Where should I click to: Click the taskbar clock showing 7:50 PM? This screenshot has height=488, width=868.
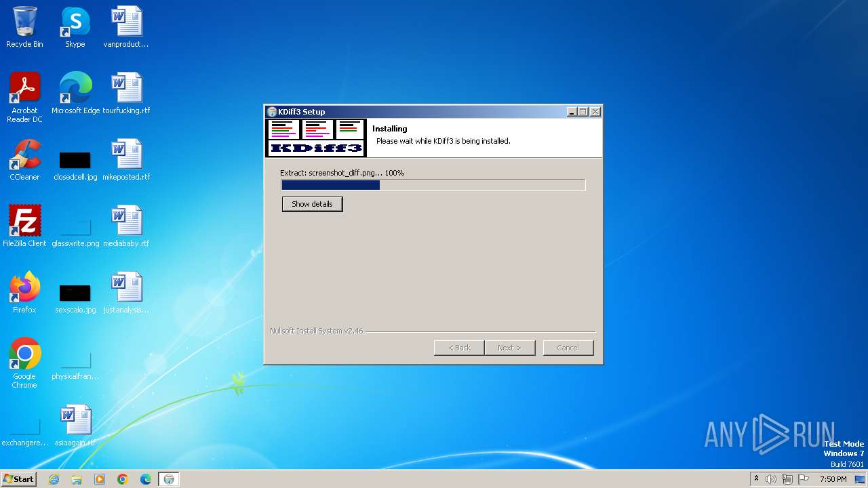point(833,479)
